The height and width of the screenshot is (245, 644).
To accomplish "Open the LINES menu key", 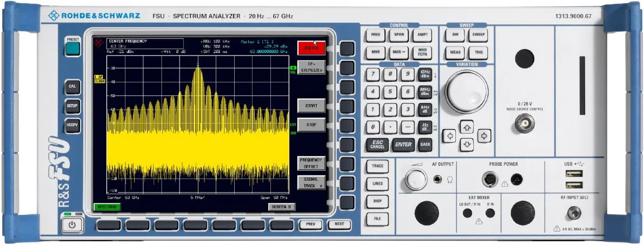I will coord(377,183).
